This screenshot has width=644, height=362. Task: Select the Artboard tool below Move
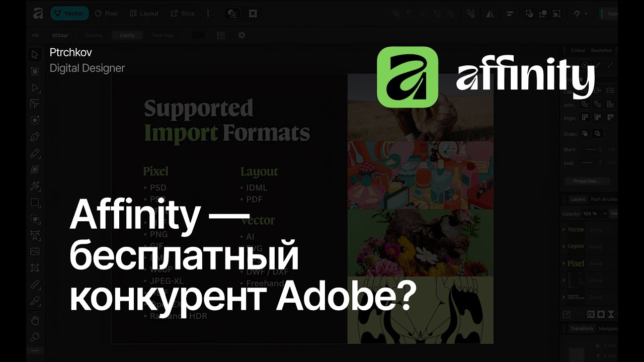click(x=35, y=71)
